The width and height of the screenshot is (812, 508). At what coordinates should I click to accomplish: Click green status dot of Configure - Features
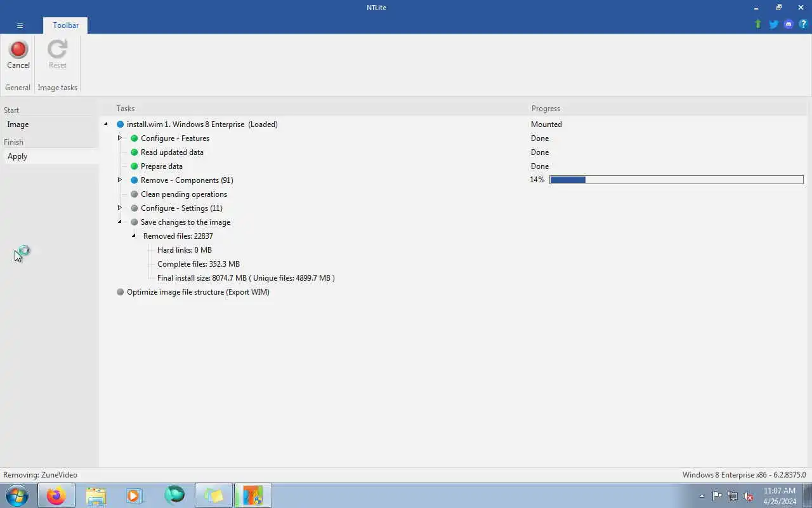(x=134, y=138)
